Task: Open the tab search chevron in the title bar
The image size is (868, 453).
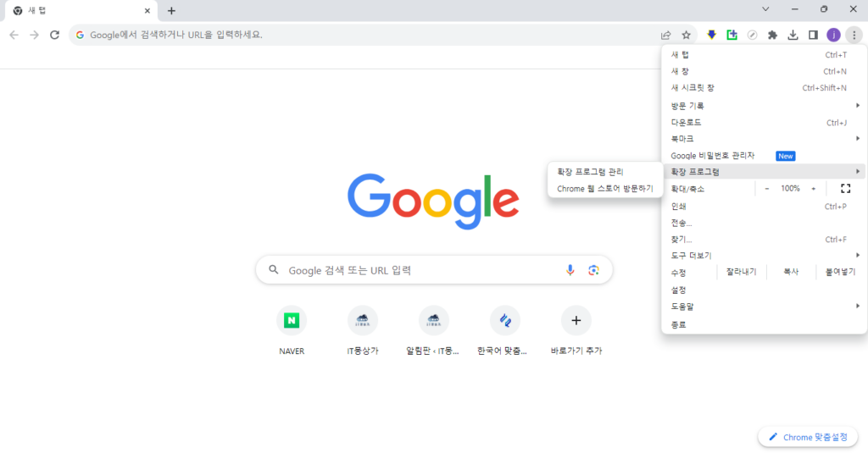Action: [x=765, y=9]
